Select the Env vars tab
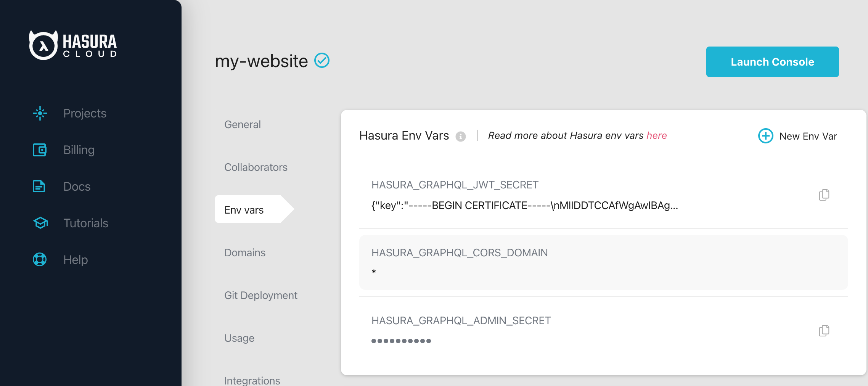The image size is (868, 386). [x=254, y=209]
